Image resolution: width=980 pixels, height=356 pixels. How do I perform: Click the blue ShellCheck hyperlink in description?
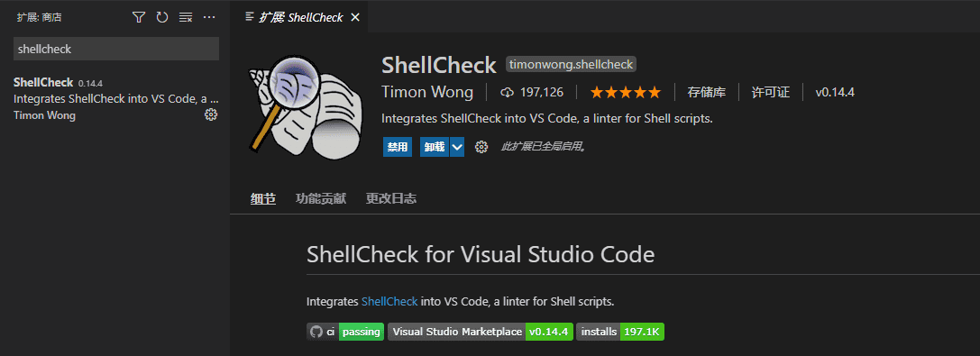[389, 302]
